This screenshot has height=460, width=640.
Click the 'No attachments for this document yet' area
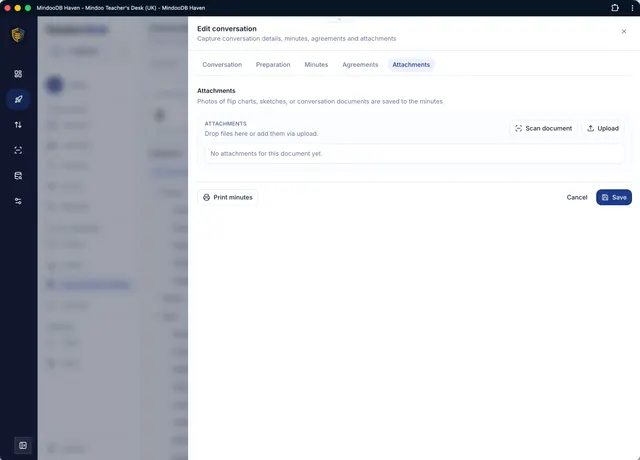(x=414, y=153)
